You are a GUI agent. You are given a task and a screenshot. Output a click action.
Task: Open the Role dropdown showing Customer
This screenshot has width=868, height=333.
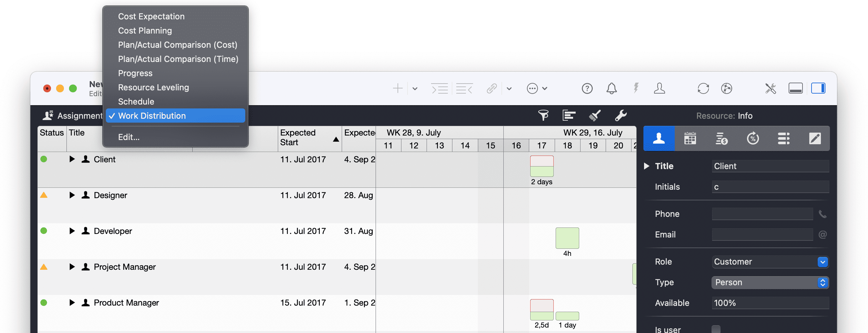point(823,262)
